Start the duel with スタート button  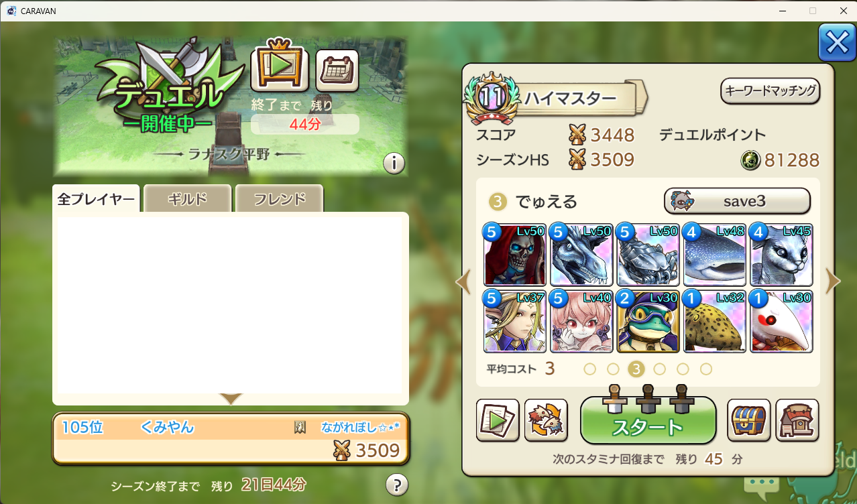click(648, 420)
